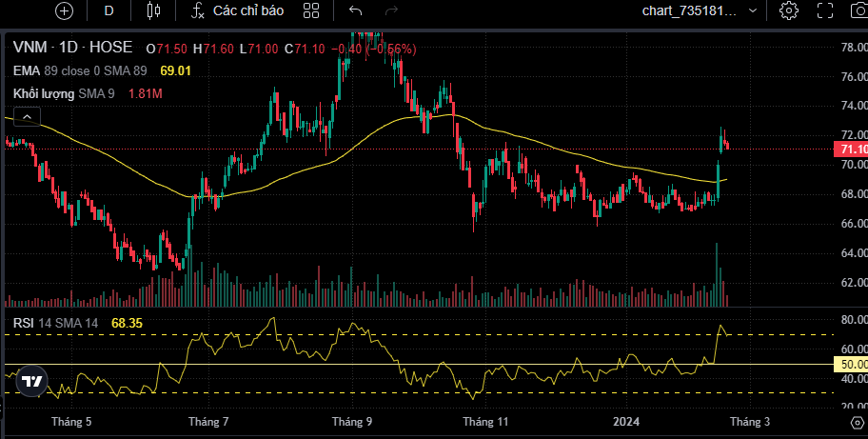The height and width of the screenshot is (439, 868).
Task: Click the add symbol plus icon
Action: (64, 10)
